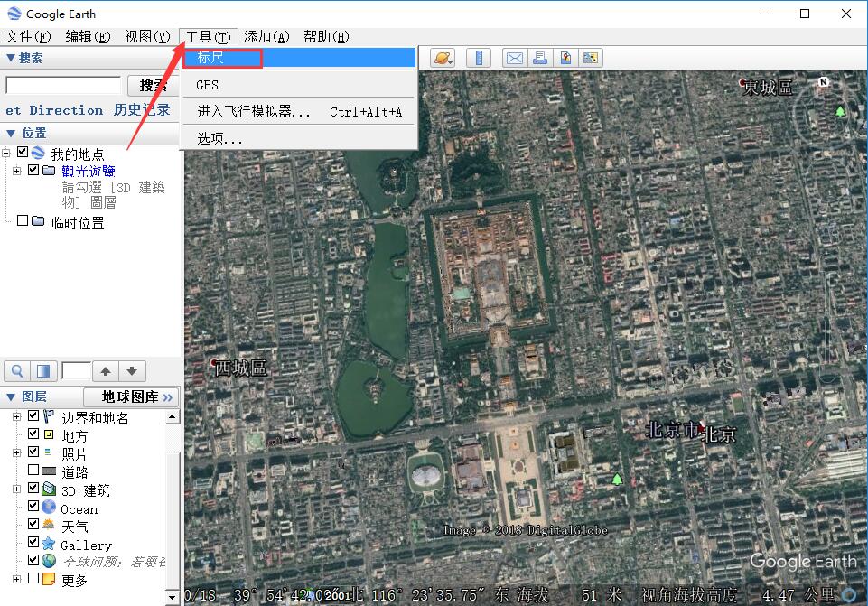
Task: Expand the 更多 layer node
Action: tap(16, 580)
